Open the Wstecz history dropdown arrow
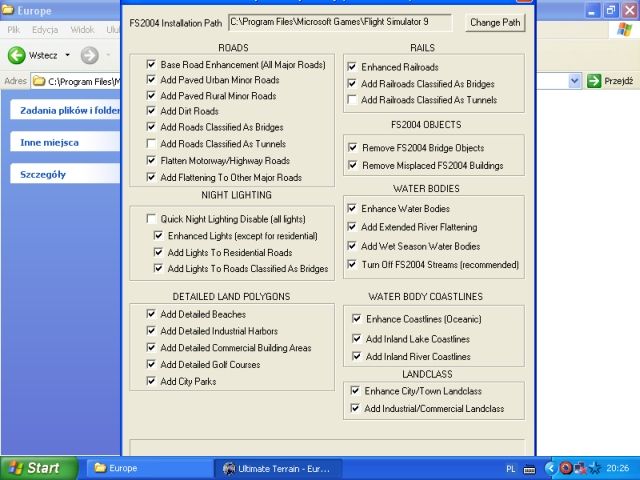Viewport: 640px width, 480px height. 67,55
